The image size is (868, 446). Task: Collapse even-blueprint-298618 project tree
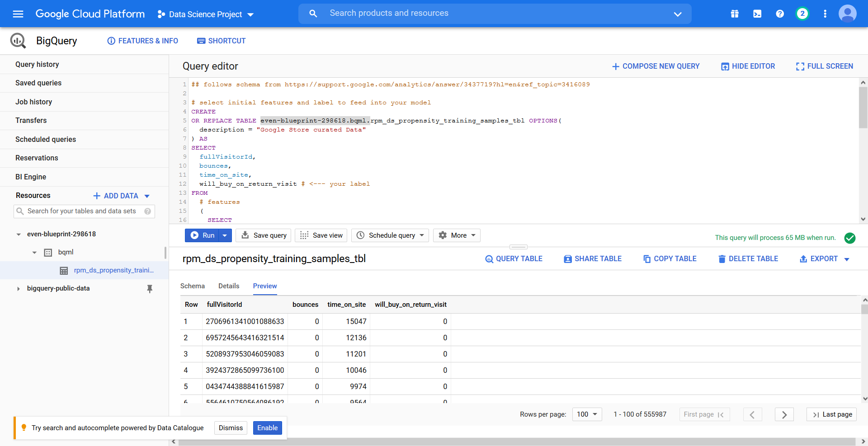(19, 234)
